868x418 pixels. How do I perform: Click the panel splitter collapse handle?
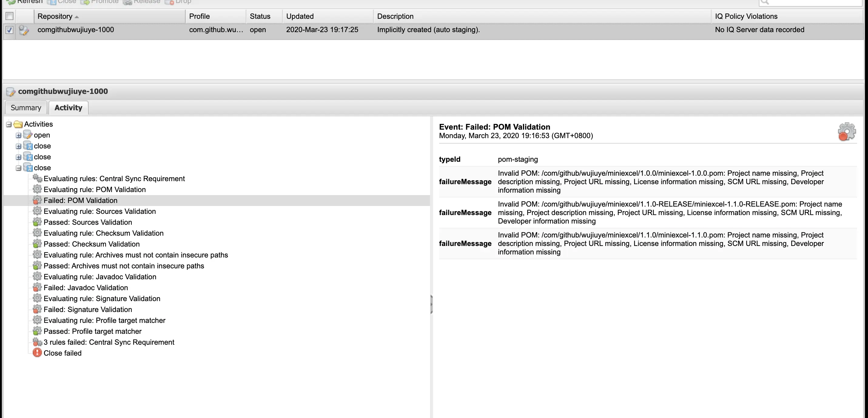(431, 304)
